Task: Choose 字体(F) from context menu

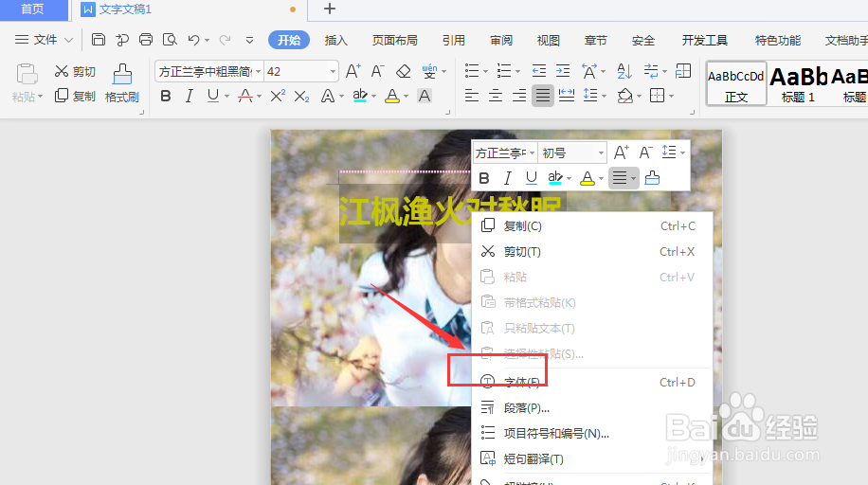Action: click(591, 382)
